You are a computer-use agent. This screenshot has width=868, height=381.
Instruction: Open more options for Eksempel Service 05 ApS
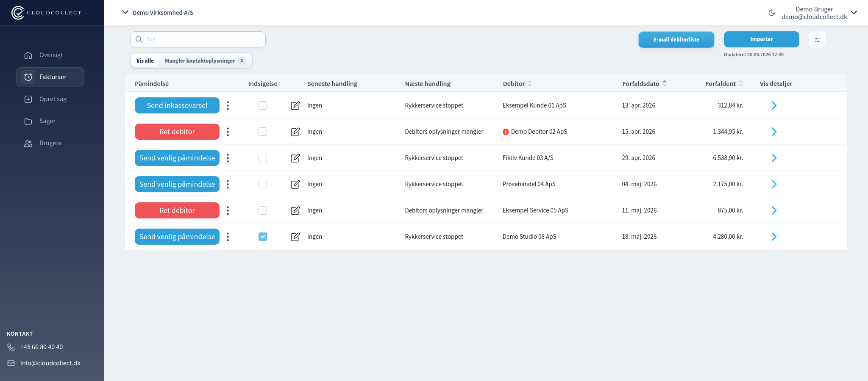click(228, 210)
